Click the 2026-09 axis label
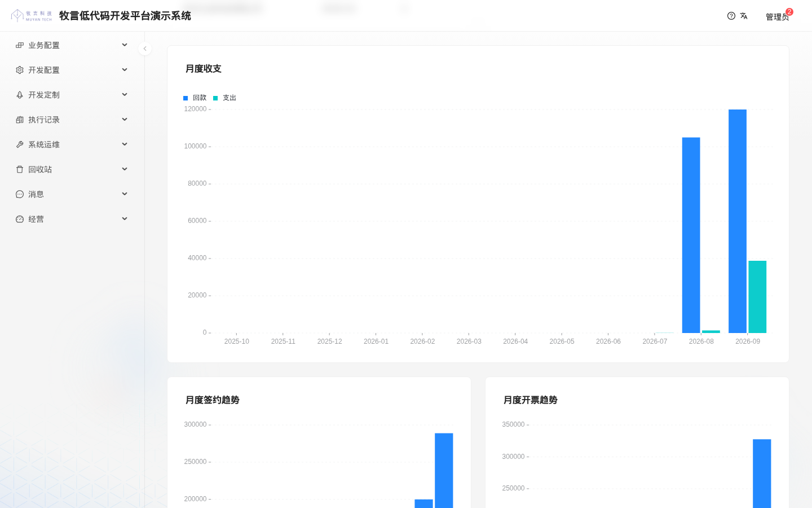 tap(748, 341)
